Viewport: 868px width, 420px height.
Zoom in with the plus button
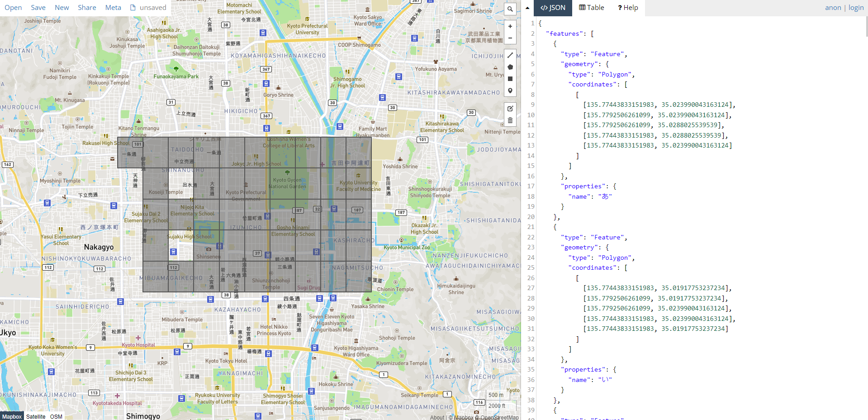510,26
